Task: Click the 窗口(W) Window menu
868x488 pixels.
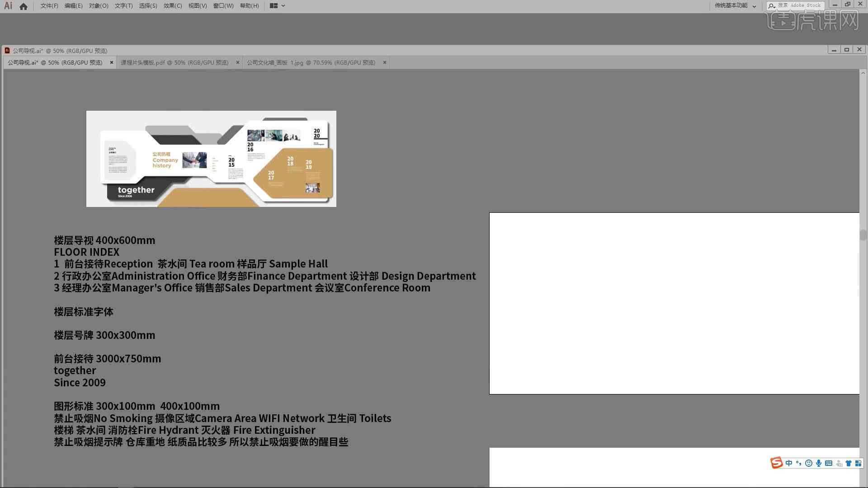Action: (221, 5)
